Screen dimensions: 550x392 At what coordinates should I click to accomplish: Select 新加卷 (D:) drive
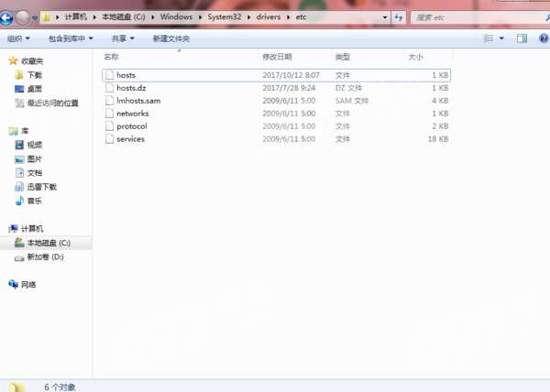coord(45,256)
